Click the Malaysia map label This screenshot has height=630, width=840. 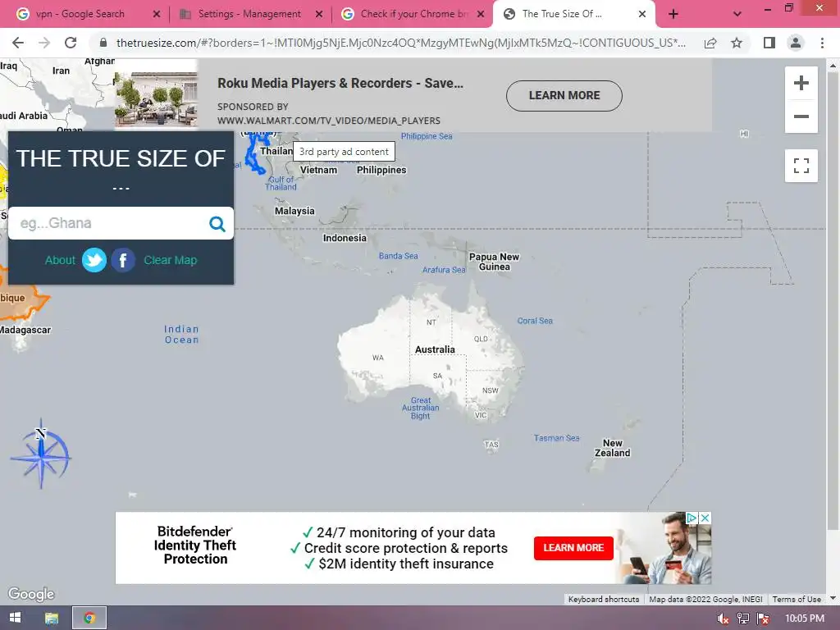tap(294, 211)
